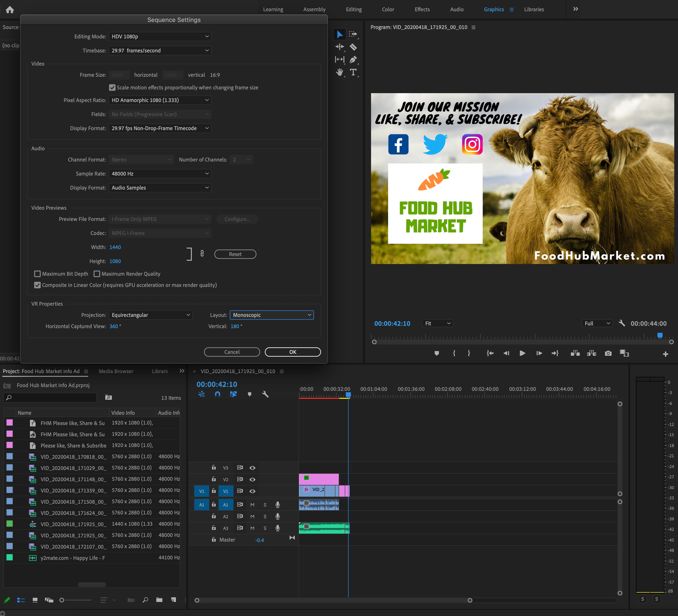Select the Hand tool
Image resolution: width=678 pixels, height=616 pixels.
click(340, 72)
